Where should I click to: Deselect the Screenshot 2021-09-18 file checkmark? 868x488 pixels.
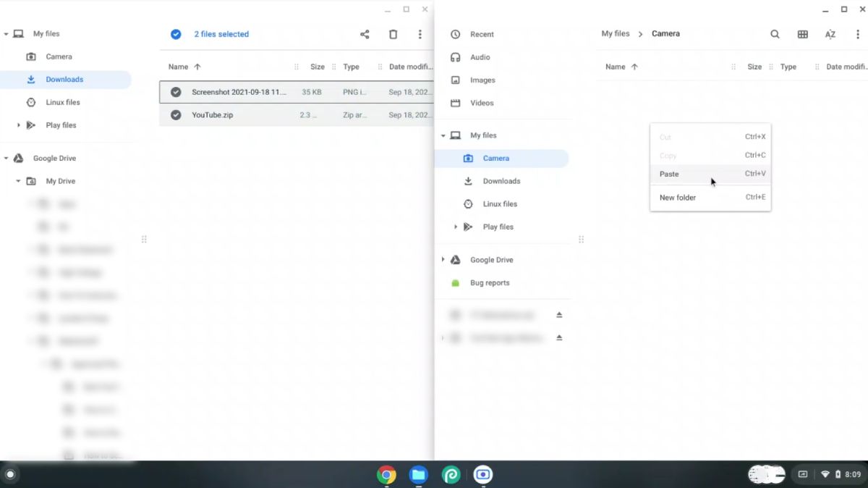[x=174, y=92]
